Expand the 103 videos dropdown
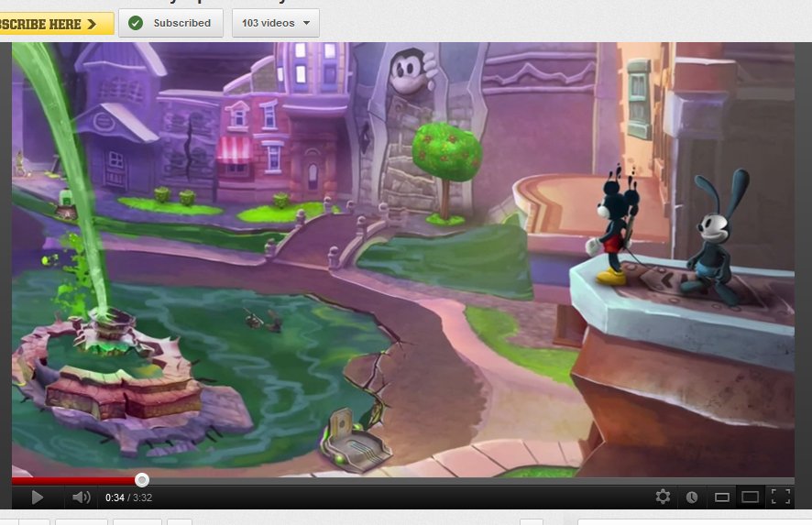The width and height of the screenshot is (812, 525). [268, 23]
